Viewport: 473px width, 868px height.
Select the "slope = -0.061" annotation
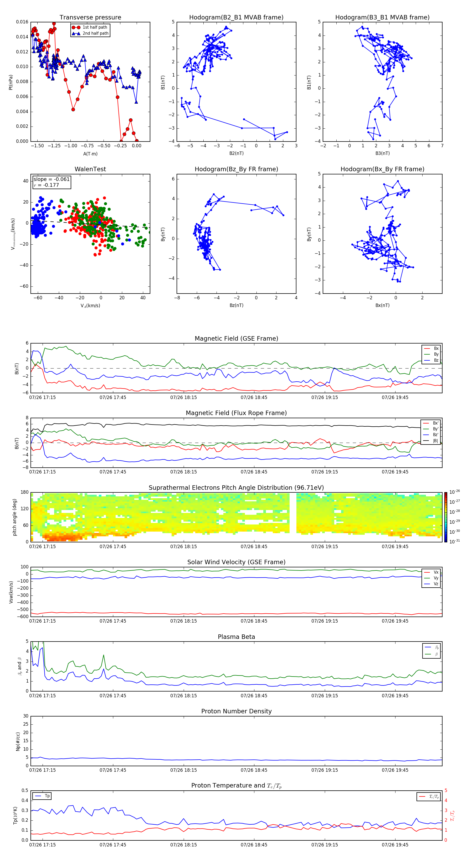(x=52, y=179)
